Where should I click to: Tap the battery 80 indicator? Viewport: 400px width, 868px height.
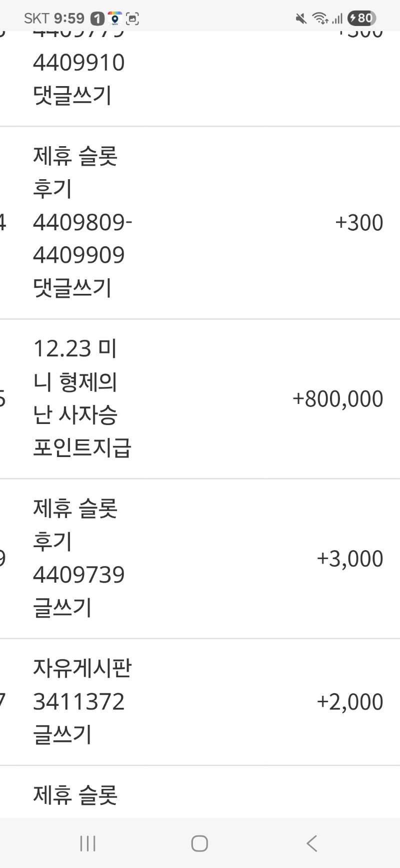pos(361,19)
